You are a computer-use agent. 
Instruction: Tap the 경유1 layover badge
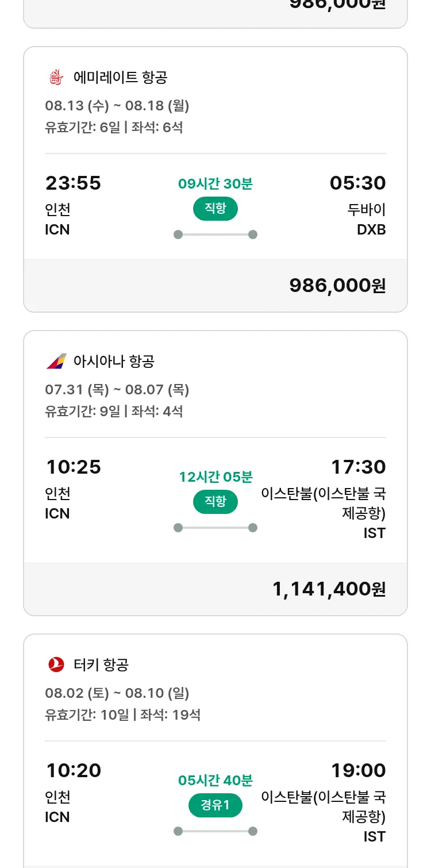215,805
